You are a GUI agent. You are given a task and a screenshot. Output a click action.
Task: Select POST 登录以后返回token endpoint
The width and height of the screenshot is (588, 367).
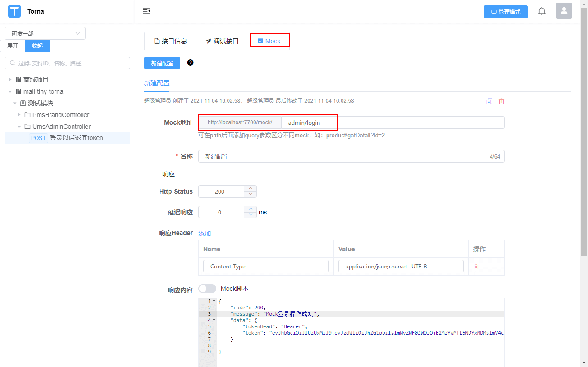point(67,138)
